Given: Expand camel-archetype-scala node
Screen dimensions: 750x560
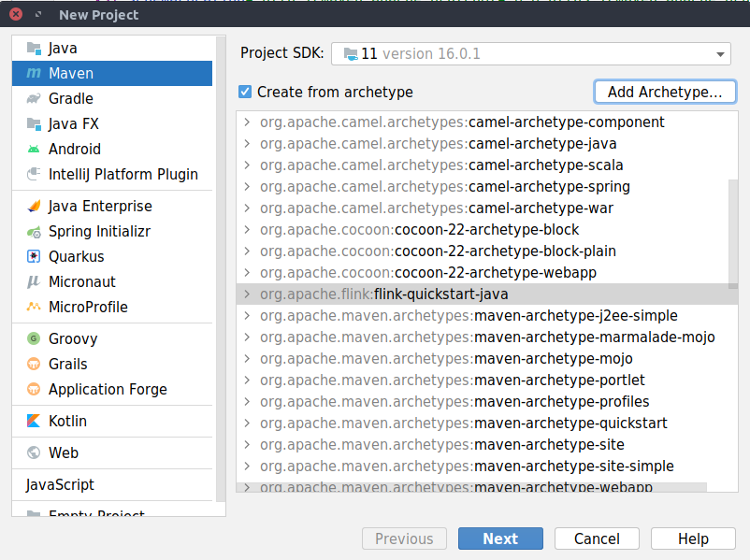Looking at the screenshot, I should pos(247,165).
